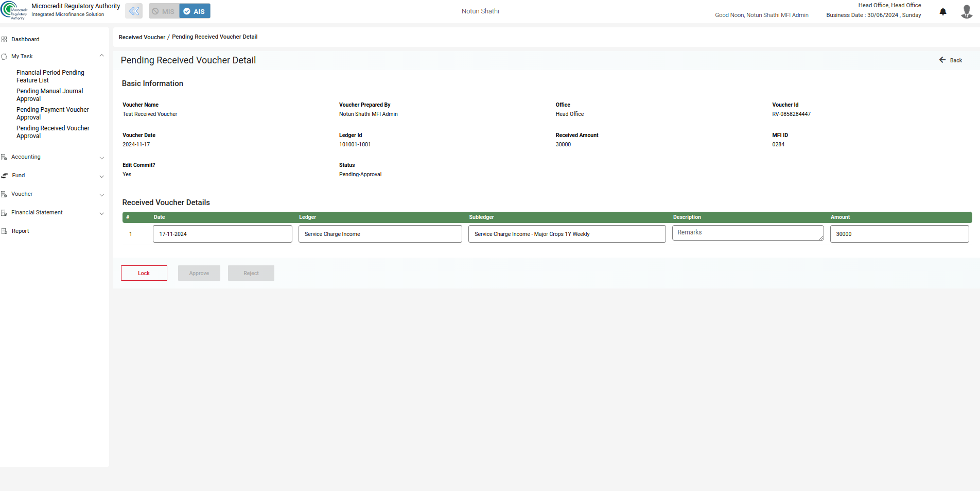The image size is (980, 491).
Task: Expand the Voucher menu chevron
Action: pyautogui.click(x=101, y=195)
